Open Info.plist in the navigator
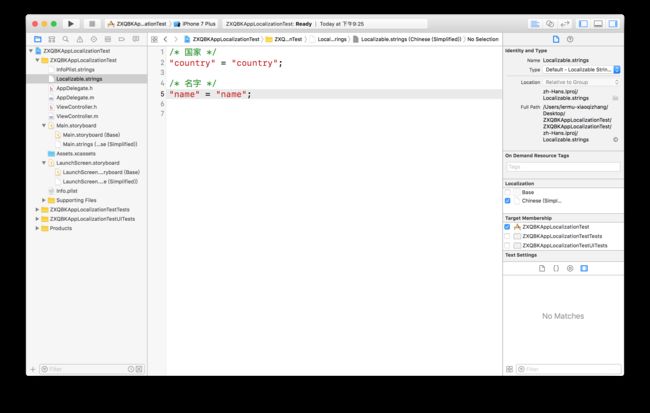This screenshot has width=650, height=413. (x=67, y=191)
